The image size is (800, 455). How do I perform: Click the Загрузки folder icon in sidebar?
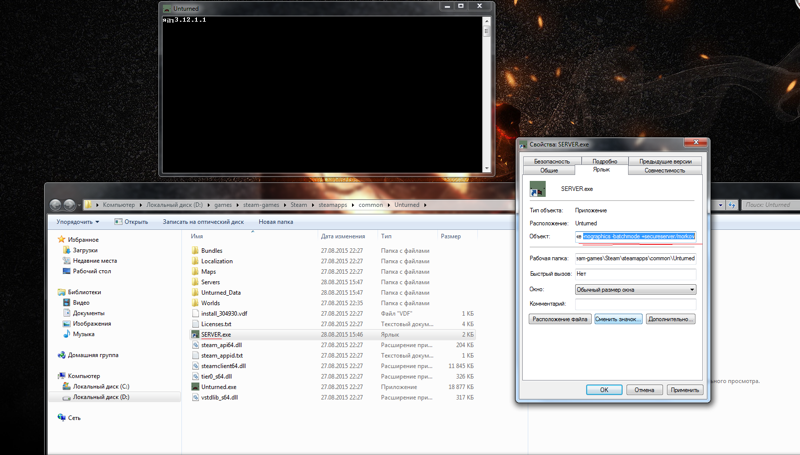point(66,250)
